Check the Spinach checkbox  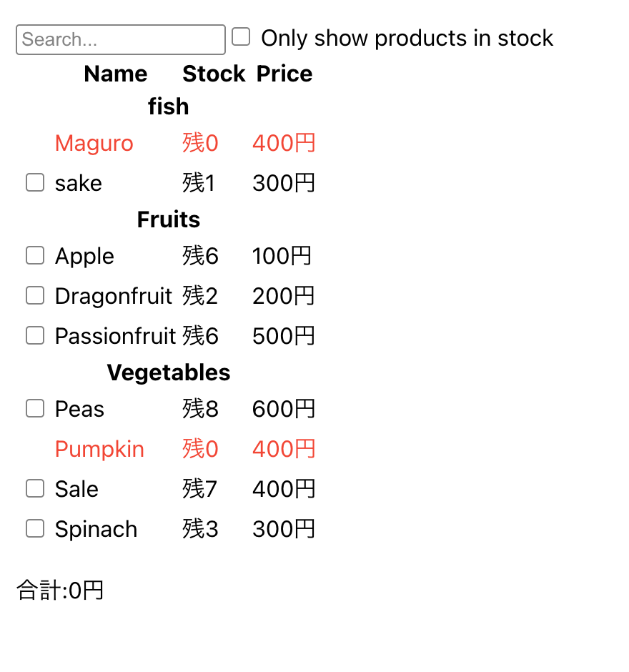(x=35, y=529)
